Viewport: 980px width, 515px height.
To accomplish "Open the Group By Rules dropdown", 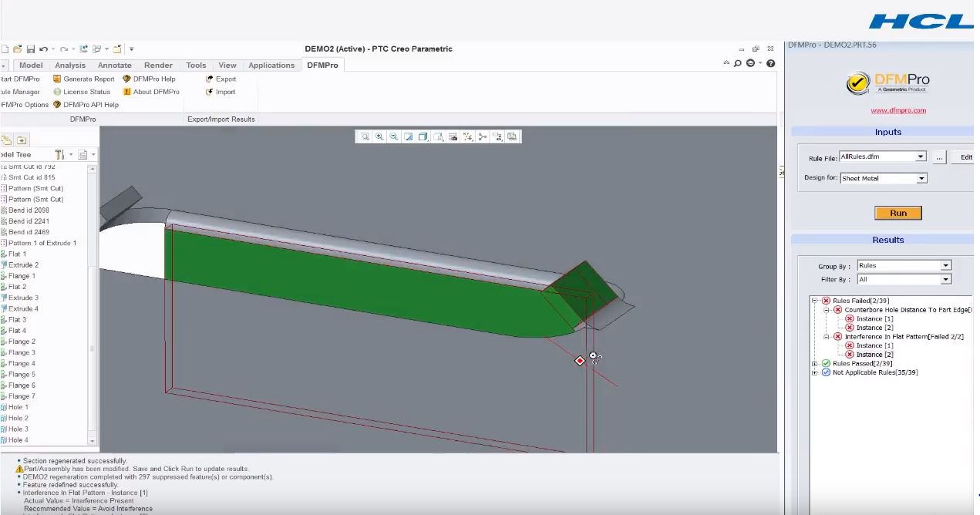I will tap(946, 266).
